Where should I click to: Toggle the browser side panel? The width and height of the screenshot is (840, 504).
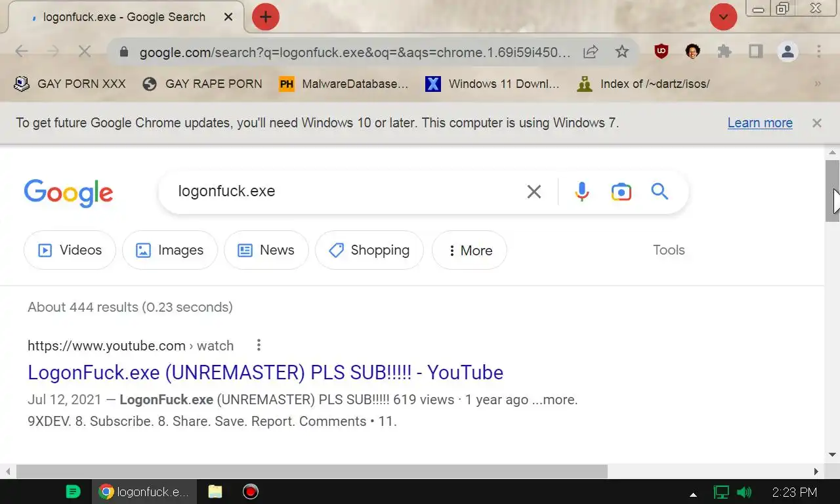(755, 52)
